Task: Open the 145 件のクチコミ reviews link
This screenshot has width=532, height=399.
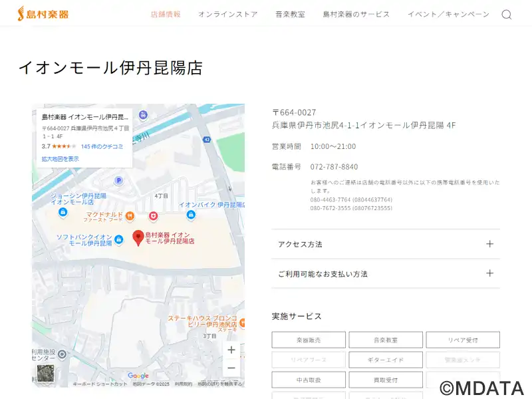Action: click(102, 146)
